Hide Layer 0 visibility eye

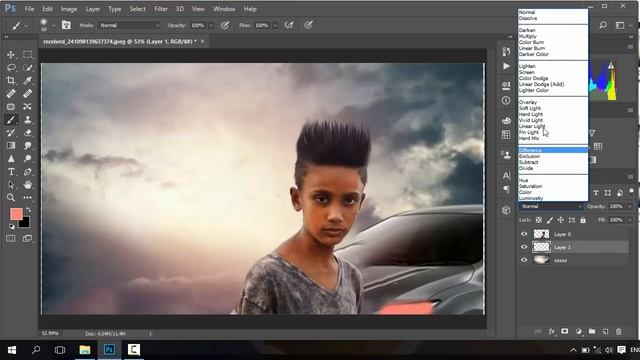pos(524,234)
